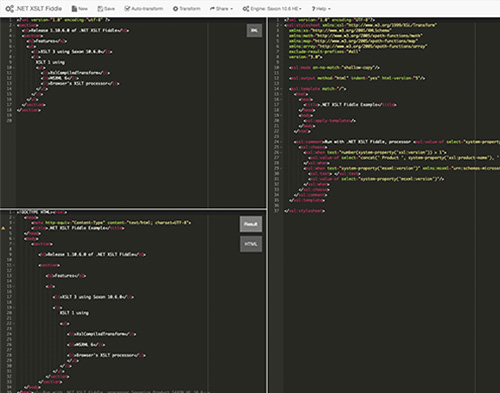Collapse the head fold at result pane line 2
This screenshot has width=500, height=393.
14,217
